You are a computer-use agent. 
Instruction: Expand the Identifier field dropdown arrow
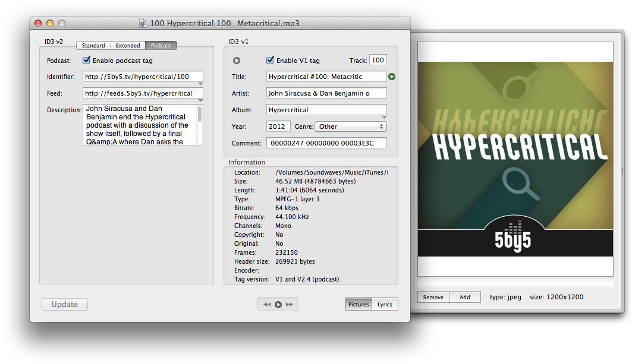200,84
